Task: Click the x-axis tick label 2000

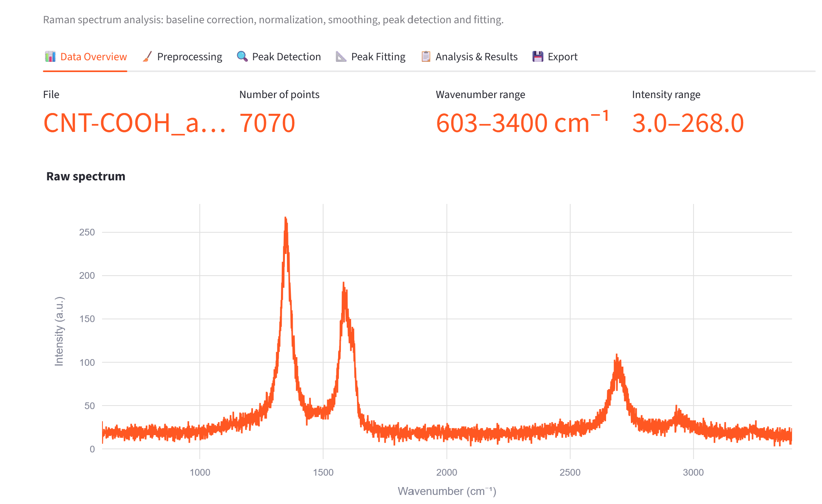Action: click(446, 472)
